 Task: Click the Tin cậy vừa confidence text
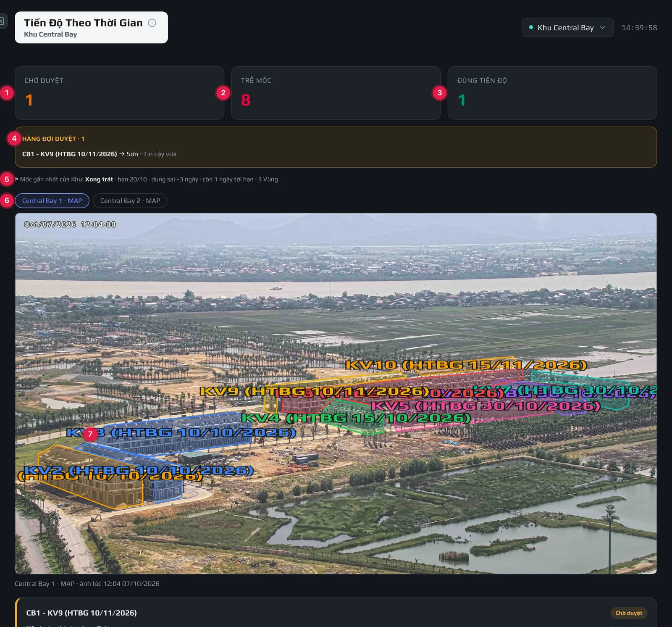click(160, 154)
